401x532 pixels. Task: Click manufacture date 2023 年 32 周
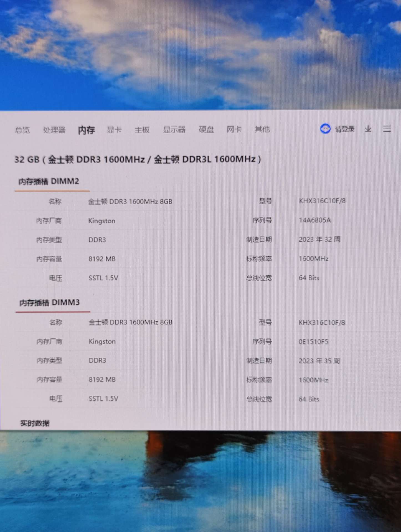319,239
